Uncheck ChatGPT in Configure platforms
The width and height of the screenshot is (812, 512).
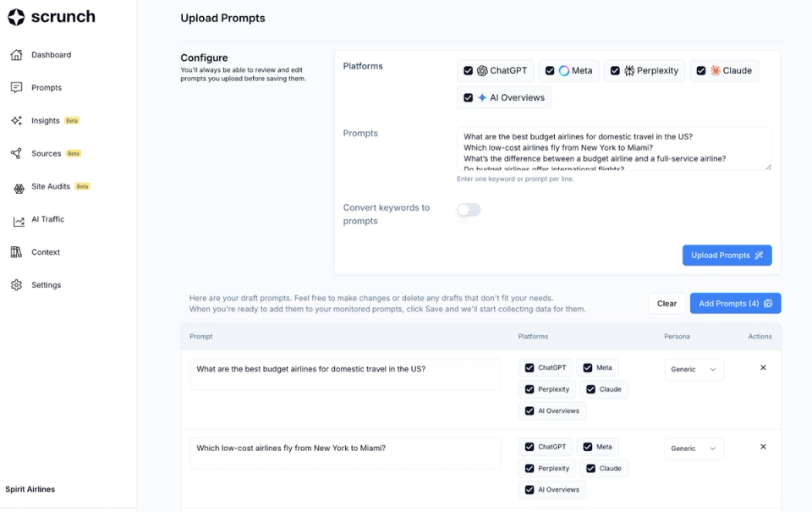tap(468, 70)
